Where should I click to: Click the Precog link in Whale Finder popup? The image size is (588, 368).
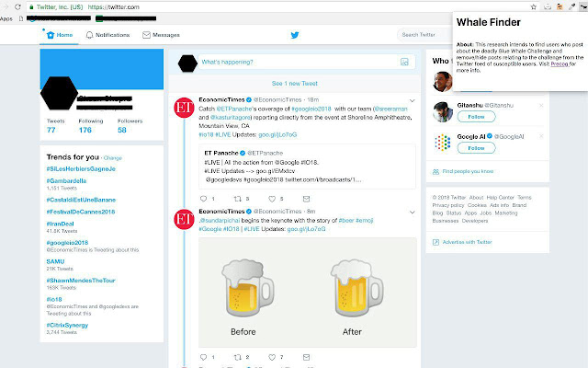tap(560, 63)
